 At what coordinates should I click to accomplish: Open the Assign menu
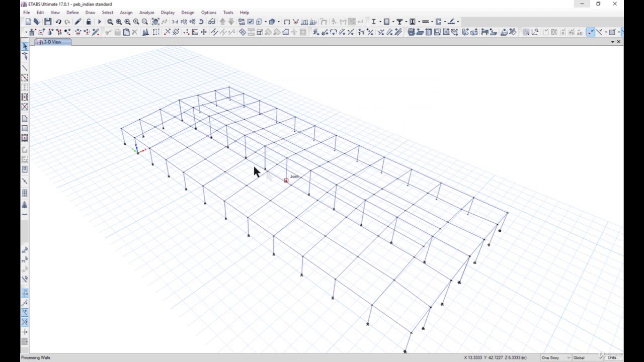pyautogui.click(x=126, y=12)
